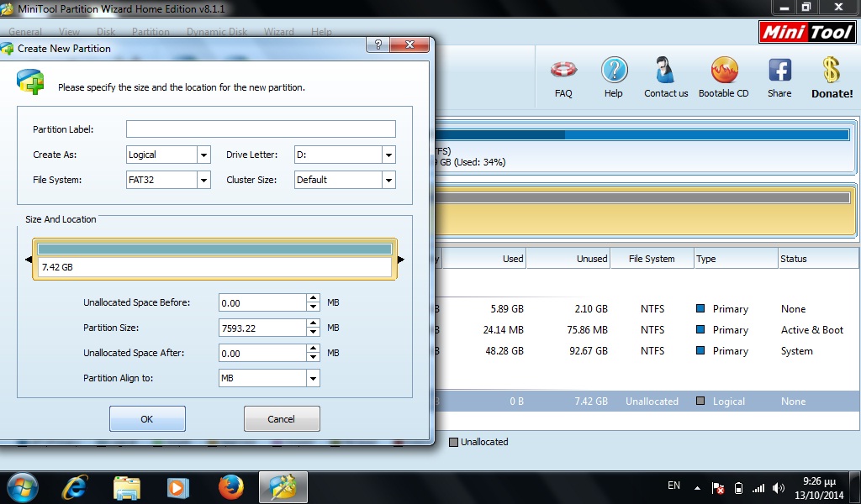The image size is (861, 504).
Task: Close the Create New Partition dialog
Action: tap(409, 45)
